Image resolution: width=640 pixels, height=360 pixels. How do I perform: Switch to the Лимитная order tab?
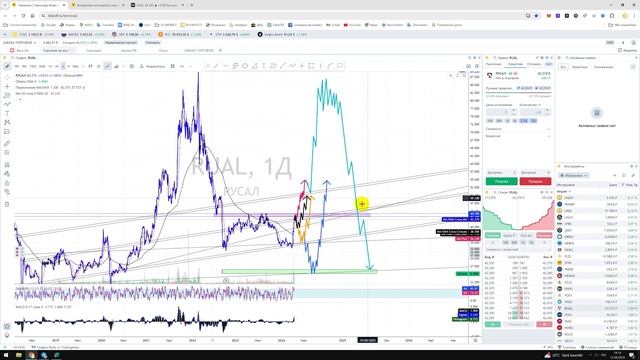click(515, 64)
